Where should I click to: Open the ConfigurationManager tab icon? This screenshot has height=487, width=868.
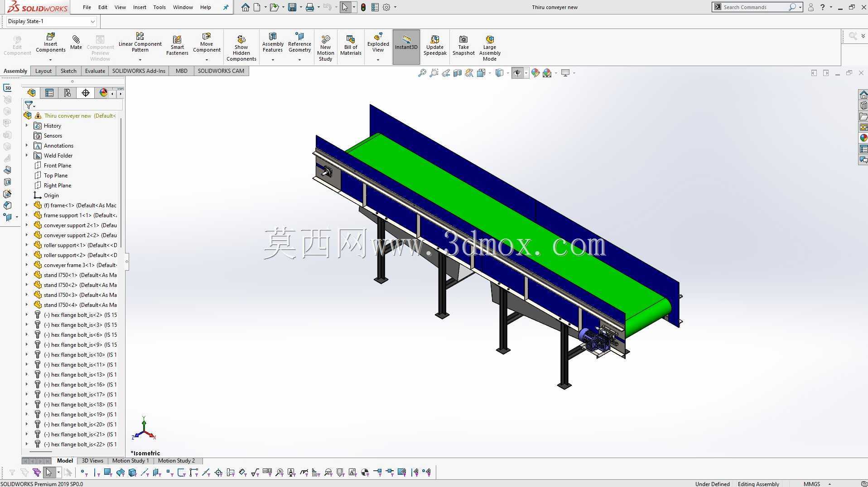[x=68, y=93]
